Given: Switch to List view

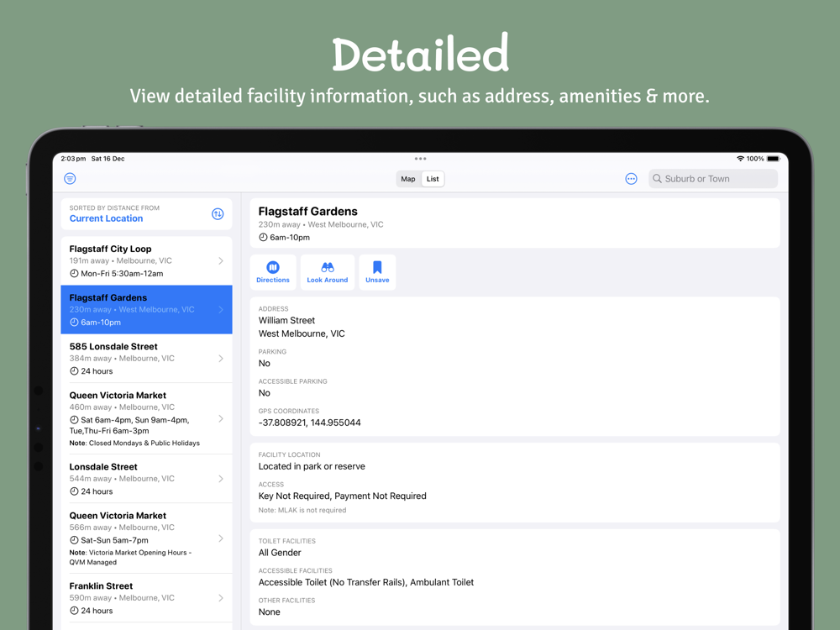Looking at the screenshot, I should 433,179.
